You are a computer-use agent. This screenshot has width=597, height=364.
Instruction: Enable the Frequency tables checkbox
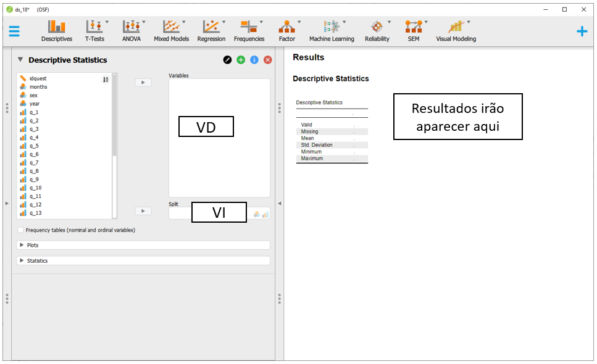click(x=21, y=230)
